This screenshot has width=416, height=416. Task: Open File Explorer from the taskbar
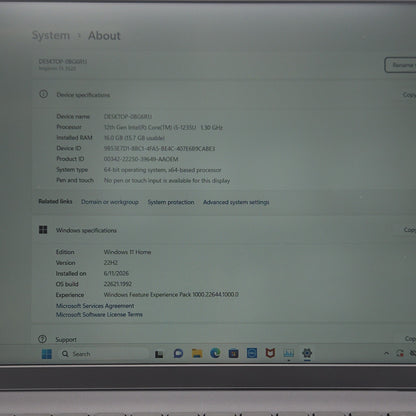tap(197, 353)
